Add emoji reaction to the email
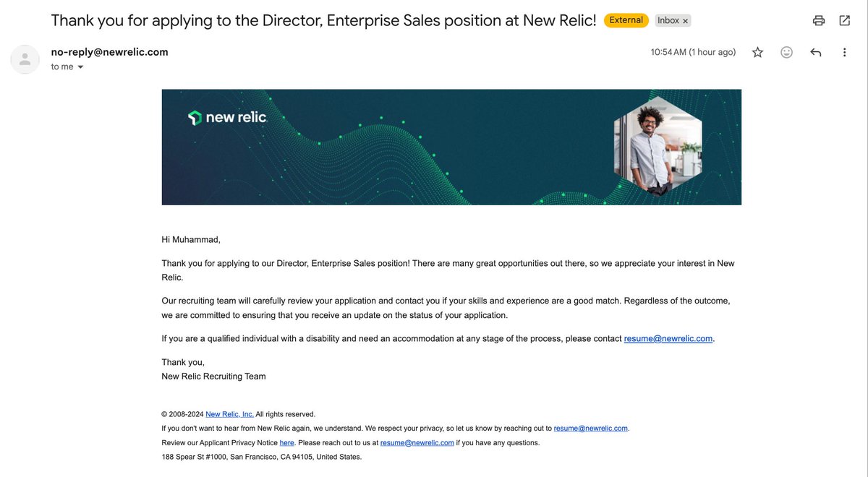This screenshot has width=868, height=477. point(786,52)
